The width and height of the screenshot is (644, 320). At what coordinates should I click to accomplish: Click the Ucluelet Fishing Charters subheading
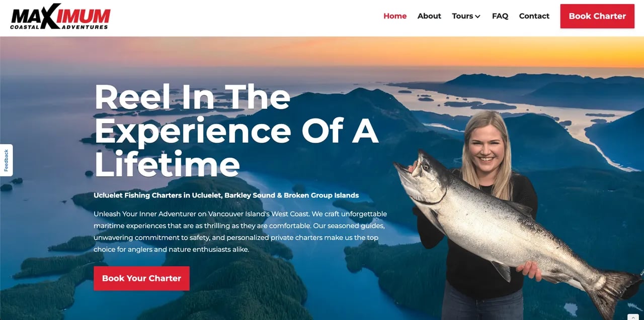226,195
